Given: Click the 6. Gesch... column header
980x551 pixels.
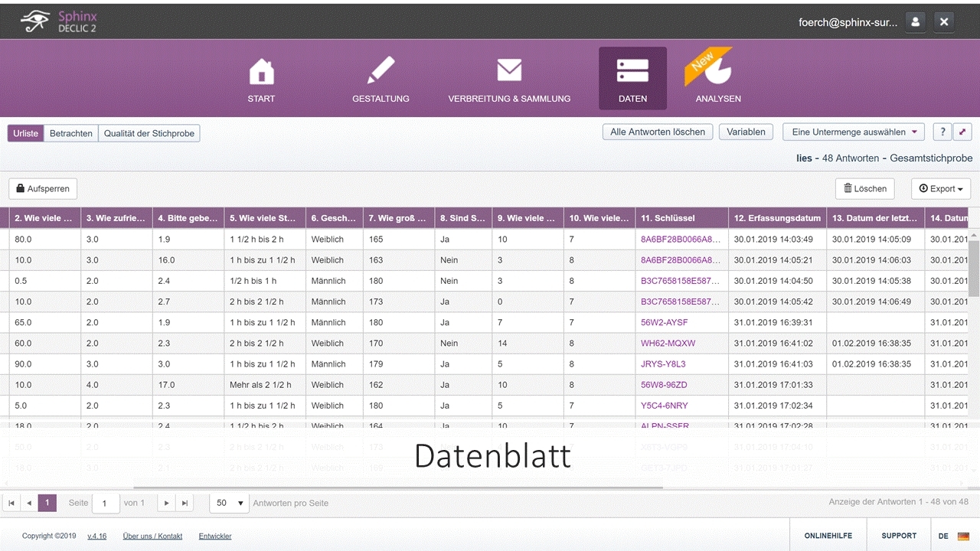Looking at the screenshot, I should pyautogui.click(x=334, y=218).
